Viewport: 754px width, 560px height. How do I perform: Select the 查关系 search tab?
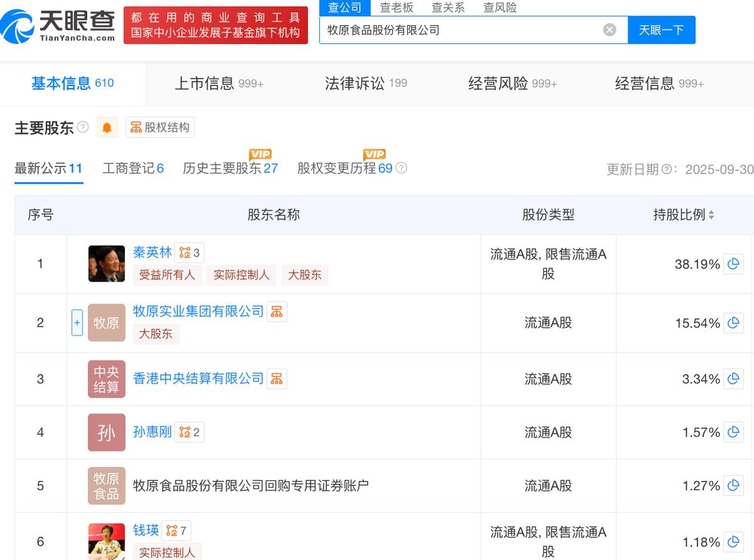tap(448, 8)
